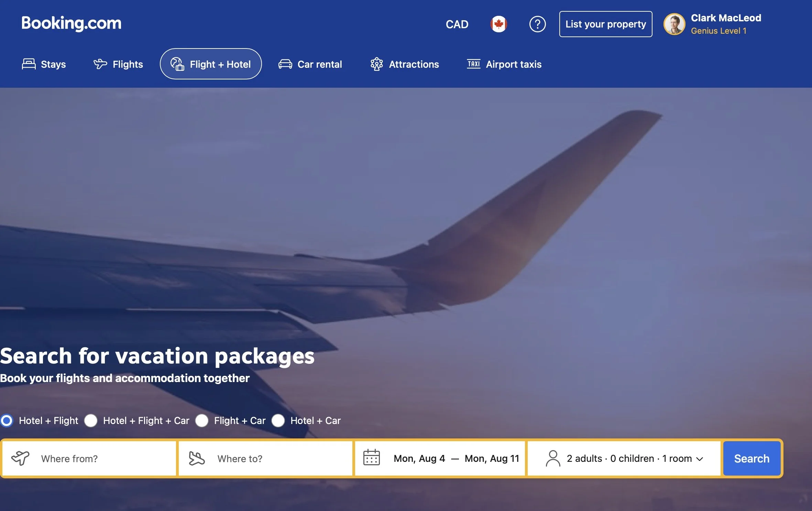Change language via Canadian flag icon
This screenshot has width=812, height=511.
498,24
